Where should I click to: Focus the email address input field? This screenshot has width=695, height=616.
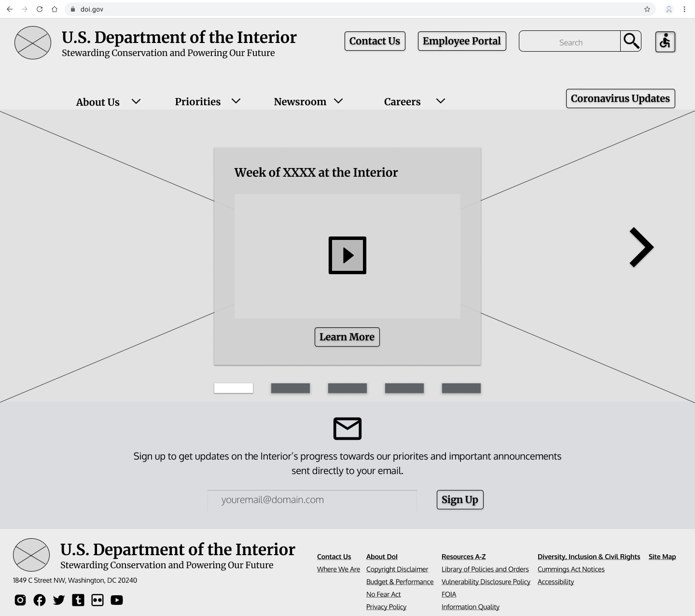point(312,500)
